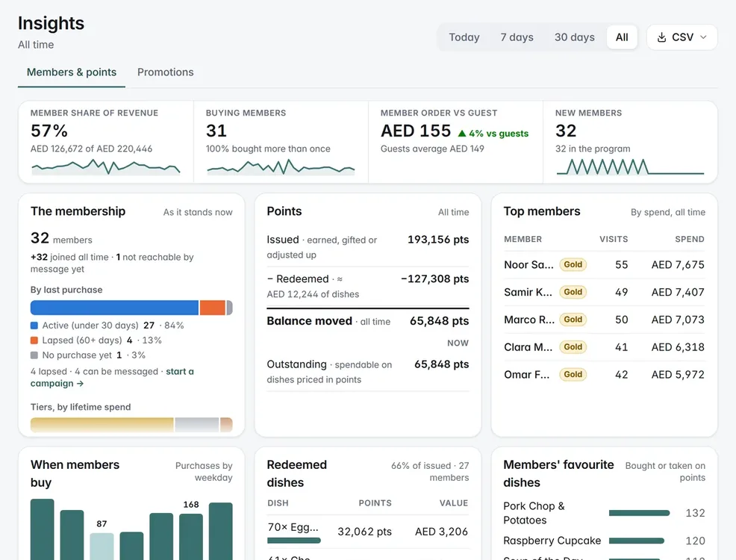Click the Raspberry Cupcake dish
This screenshot has height=560, width=736.
click(552, 541)
